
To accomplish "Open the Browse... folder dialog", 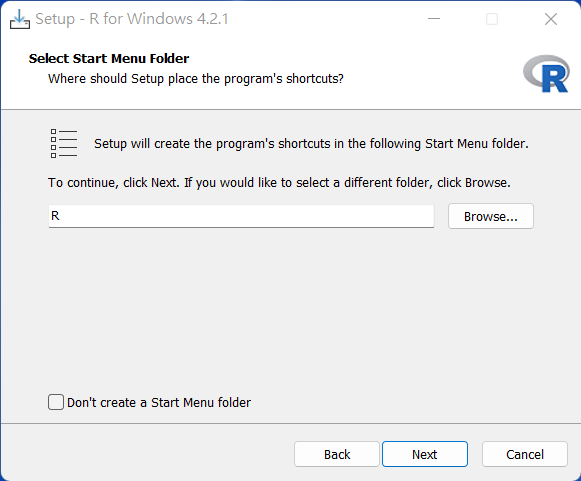I will pos(491,216).
